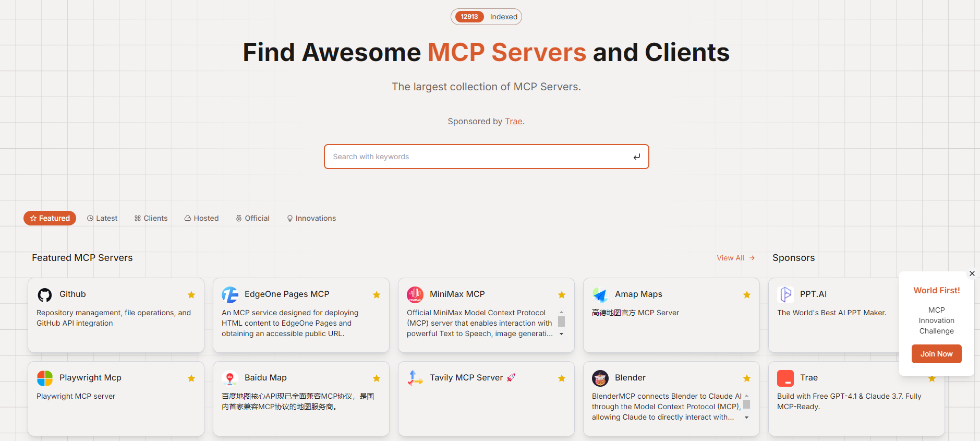This screenshot has height=441, width=980.
Task: Select the Innovations tab
Action: [311, 218]
